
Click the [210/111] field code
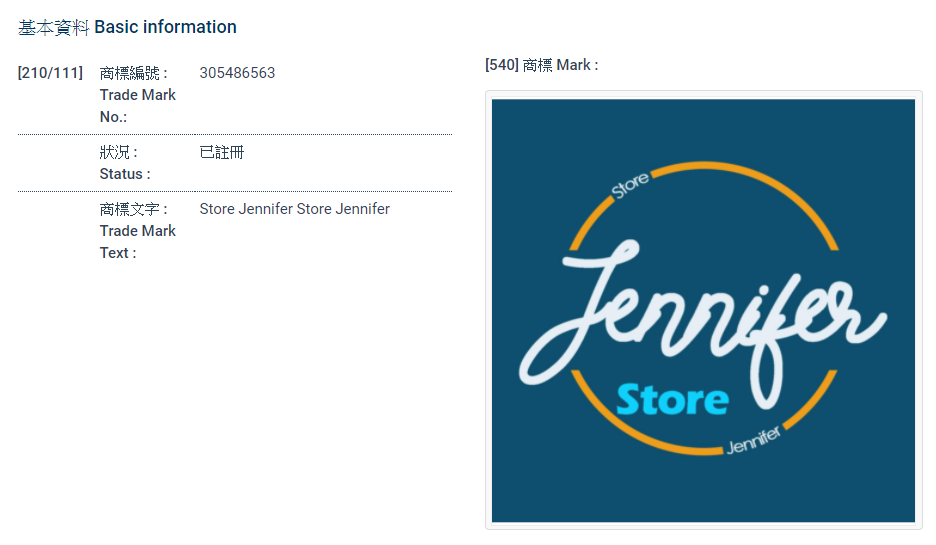tap(50, 73)
